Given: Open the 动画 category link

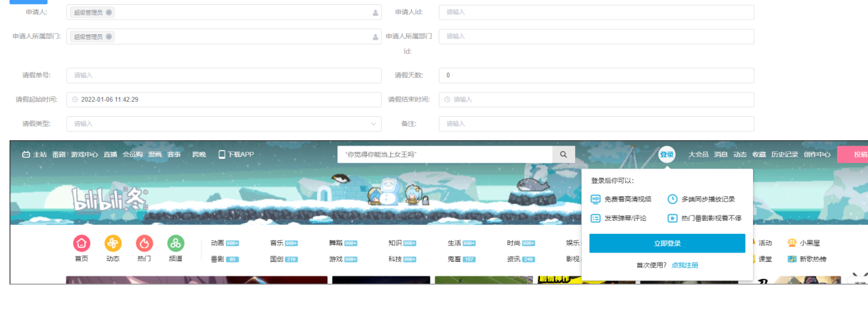Looking at the screenshot, I should 218,243.
